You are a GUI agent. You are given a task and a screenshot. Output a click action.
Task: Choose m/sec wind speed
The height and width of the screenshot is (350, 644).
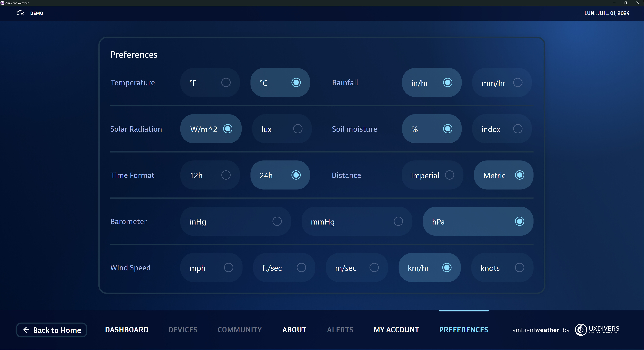click(x=357, y=268)
